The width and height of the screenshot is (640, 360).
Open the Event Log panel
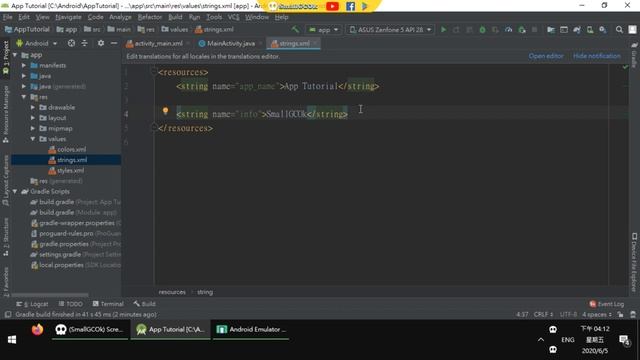coord(607,304)
